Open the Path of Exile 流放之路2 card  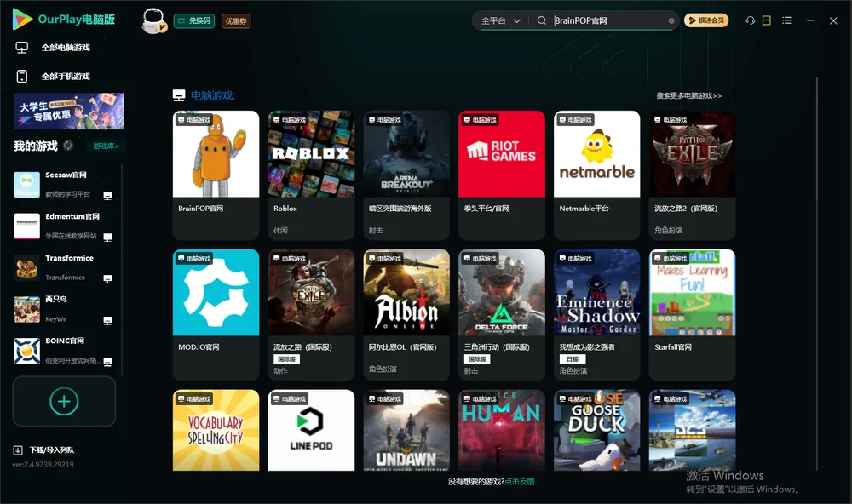692,175
